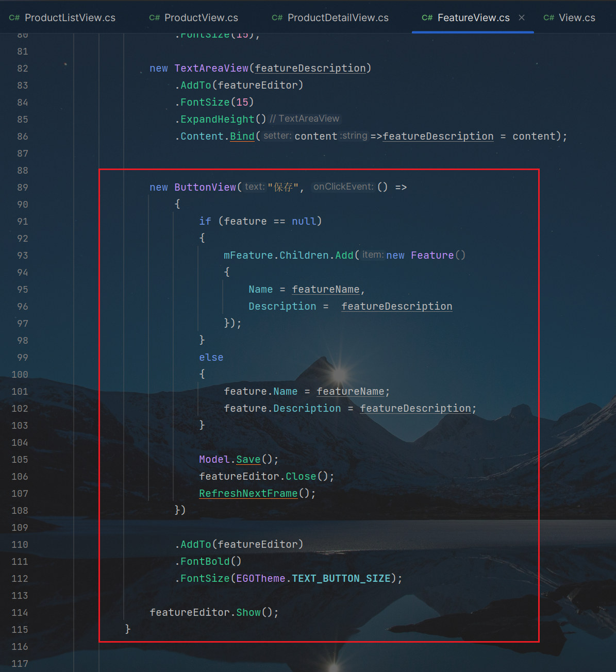
Task: Close the FeatureView.cs tab
Action: tap(522, 18)
